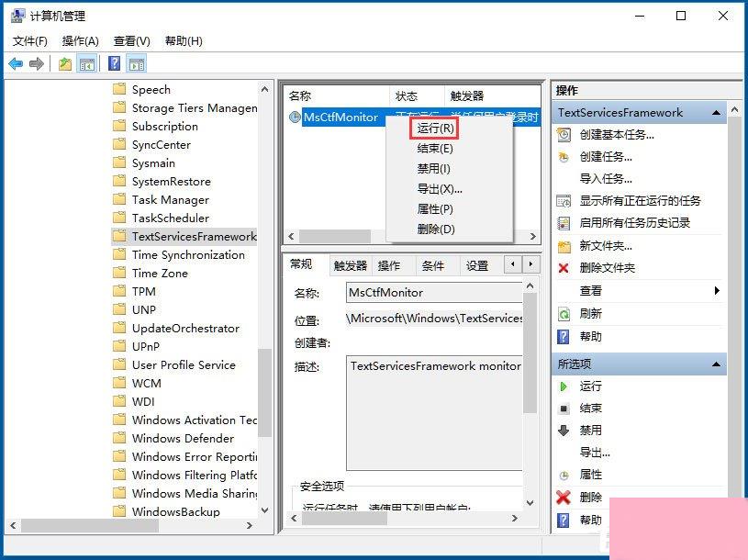Click the name field showing MsCtfMonitor
The height and width of the screenshot is (560, 748).
coord(434,293)
